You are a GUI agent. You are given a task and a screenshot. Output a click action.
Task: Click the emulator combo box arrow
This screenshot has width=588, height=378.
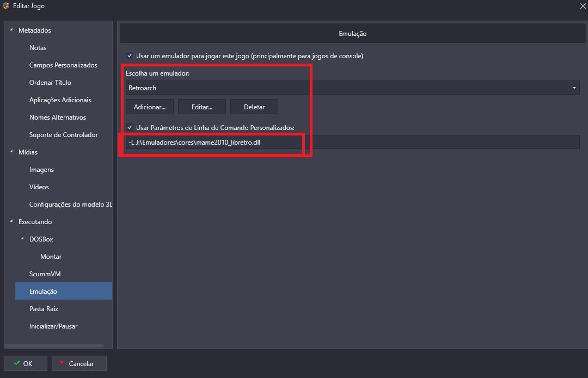pyautogui.click(x=574, y=88)
